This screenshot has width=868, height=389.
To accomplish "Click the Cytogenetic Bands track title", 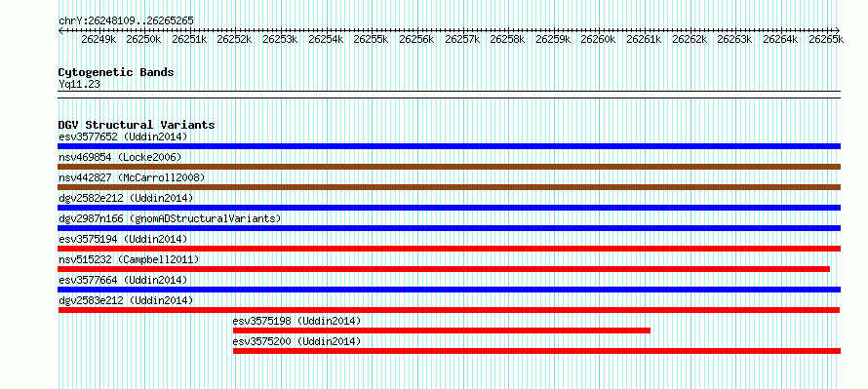I will click(116, 72).
